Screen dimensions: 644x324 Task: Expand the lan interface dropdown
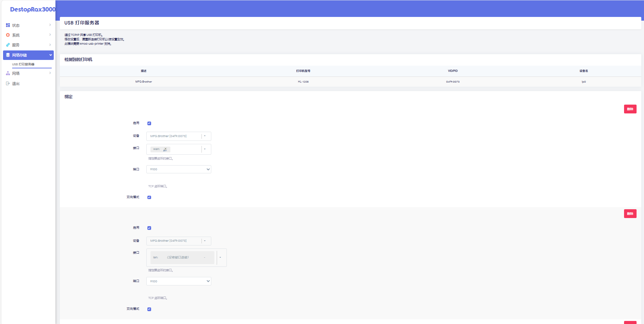pos(220,257)
